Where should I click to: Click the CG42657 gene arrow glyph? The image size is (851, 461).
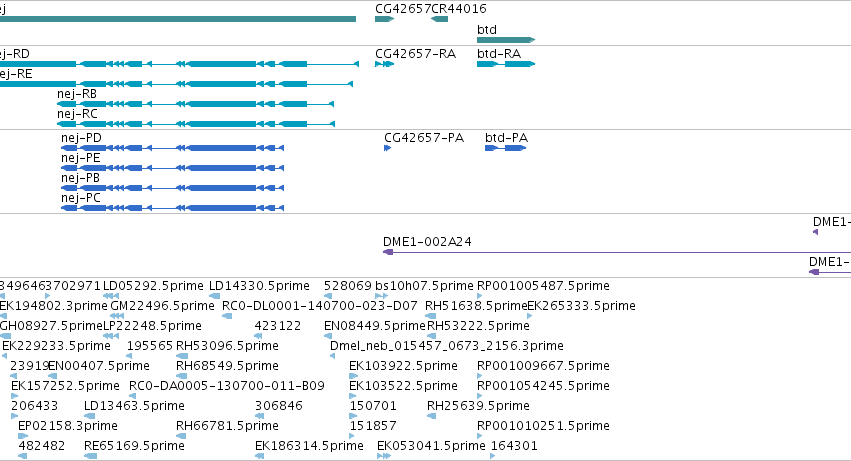pos(384,19)
